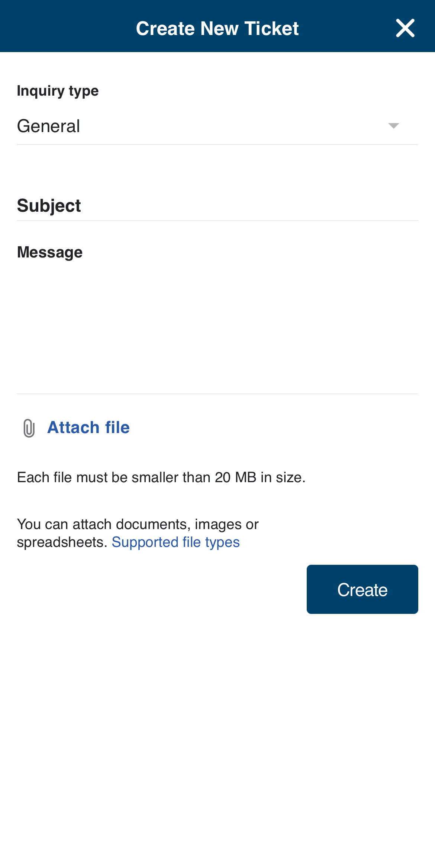435x868 pixels.
Task: Open the Supported file types link
Action: tap(175, 542)
